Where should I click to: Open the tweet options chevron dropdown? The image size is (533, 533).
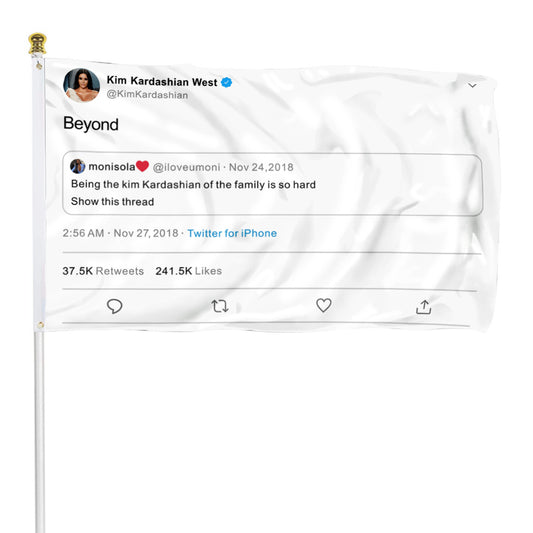[x=472, y=85]
